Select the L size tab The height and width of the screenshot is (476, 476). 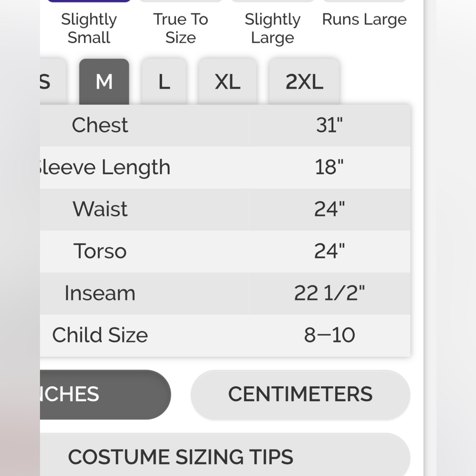point(164,82)
